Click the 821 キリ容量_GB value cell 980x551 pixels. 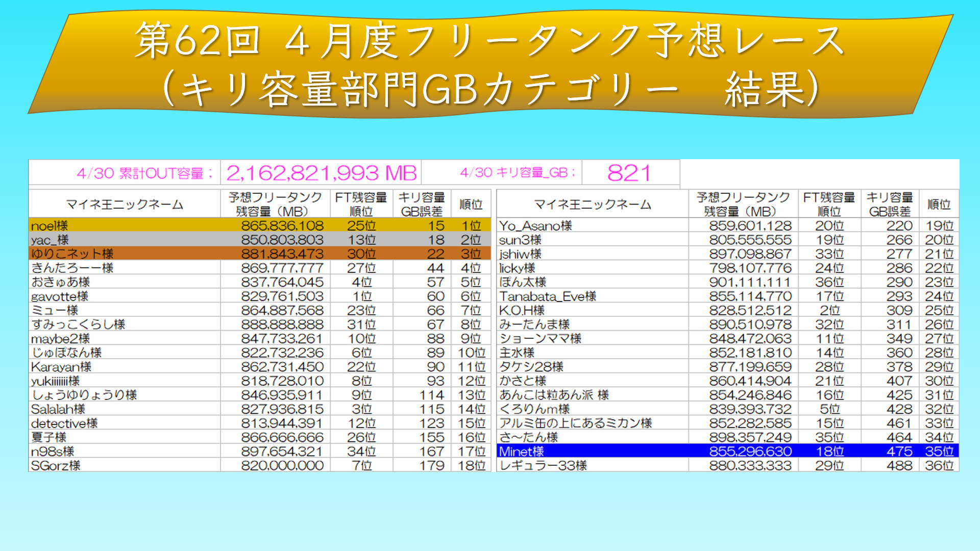click(629, 173)
